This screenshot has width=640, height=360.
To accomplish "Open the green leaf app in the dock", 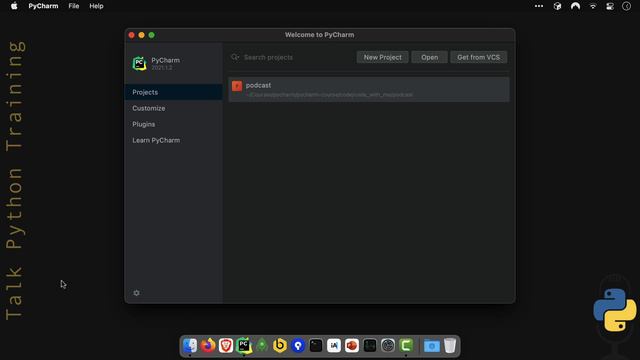I will (262, 345).
